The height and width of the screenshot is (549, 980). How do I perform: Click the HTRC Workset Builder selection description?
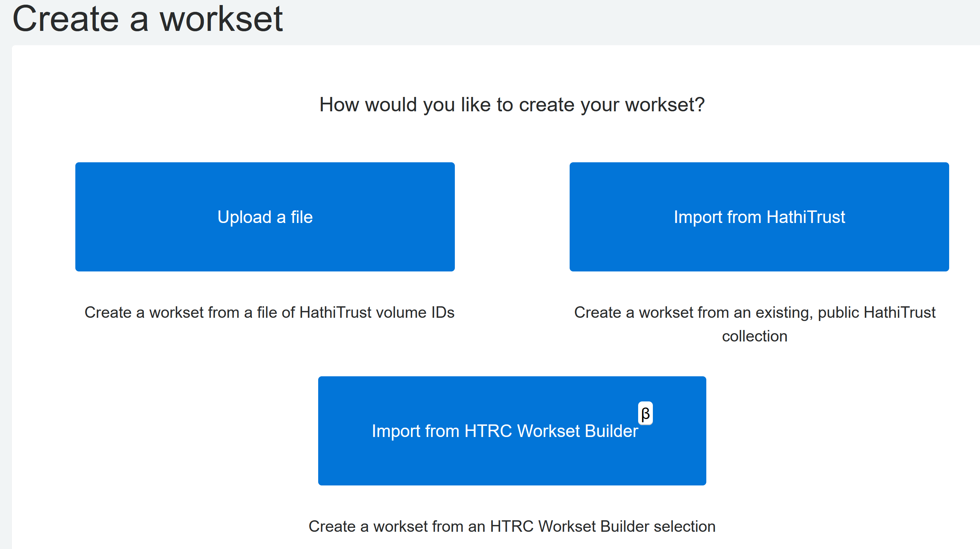[512, 526]
